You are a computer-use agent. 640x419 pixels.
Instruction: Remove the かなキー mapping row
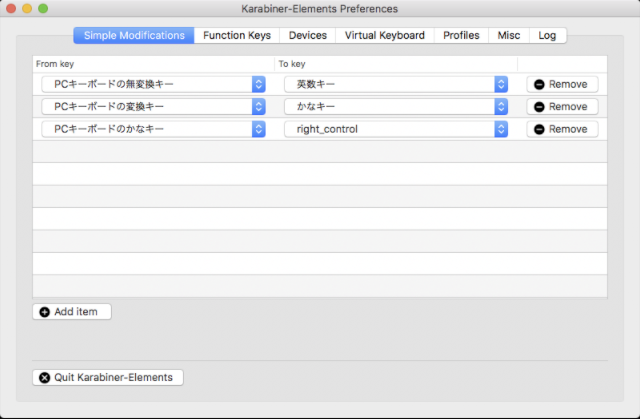click(x=562, y=107)
